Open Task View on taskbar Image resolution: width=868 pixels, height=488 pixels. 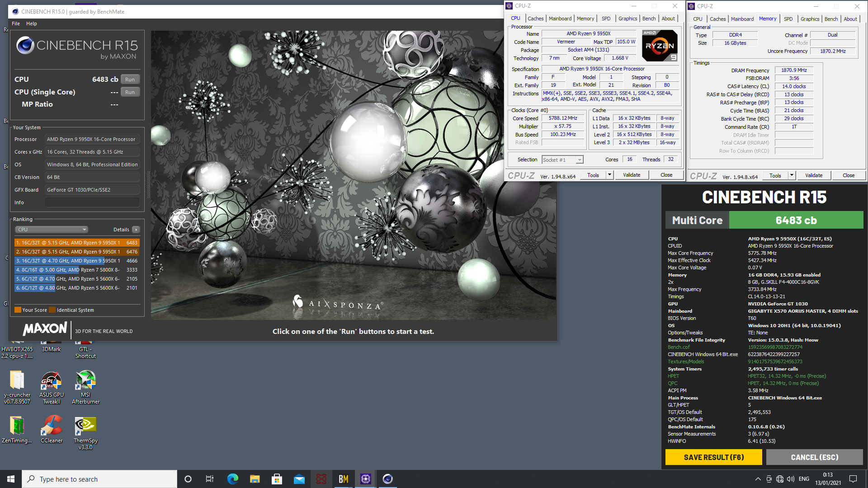[x=210, y=479]
